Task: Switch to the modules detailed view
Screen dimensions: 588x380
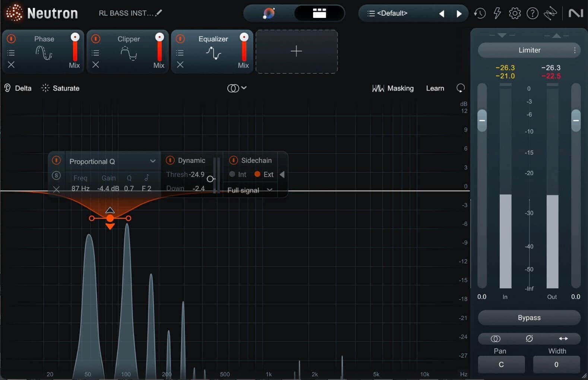Action: (x=319, y=14)
